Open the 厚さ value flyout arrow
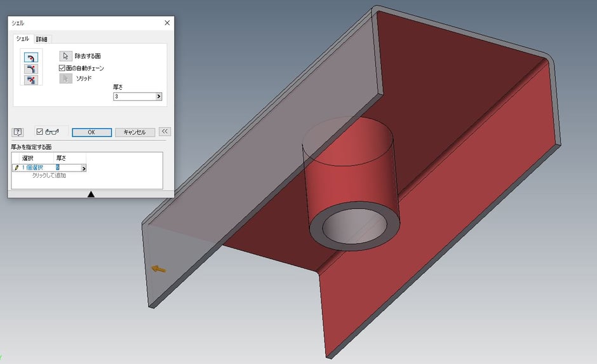Screen dimensions: 597x364 pos(159,97)
